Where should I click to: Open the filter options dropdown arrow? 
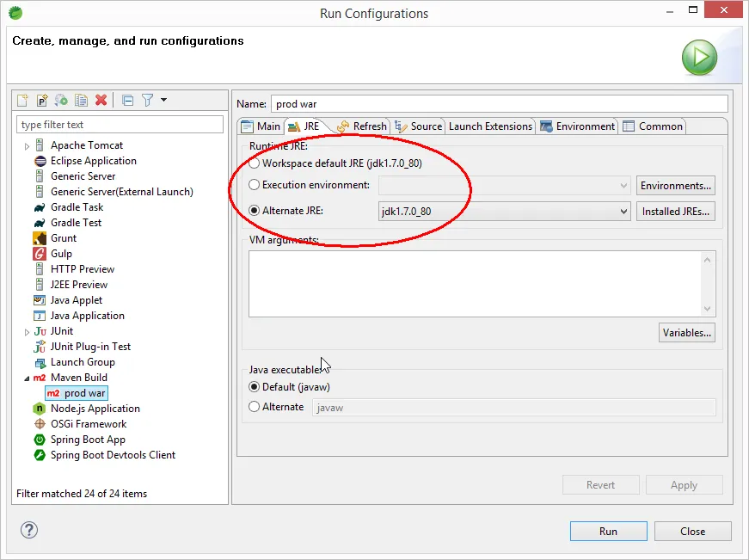(x=164, y=100)
